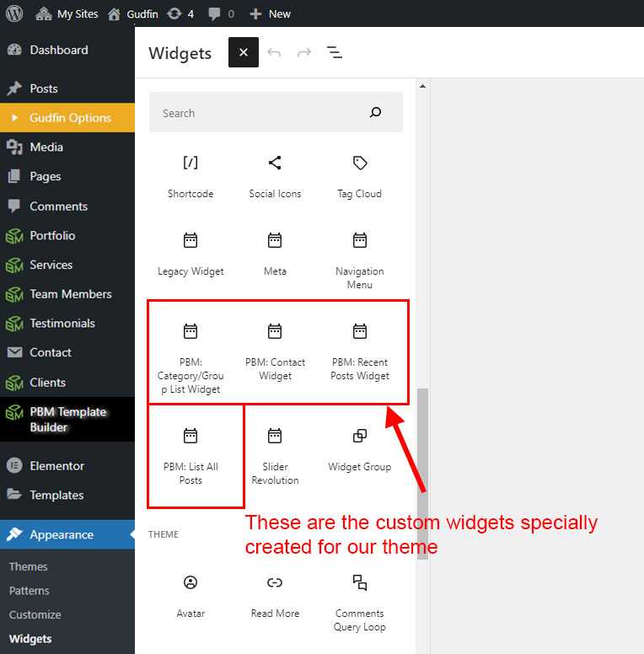Click the search magnifier icon
644x654 pixels.
click(376, 113)
